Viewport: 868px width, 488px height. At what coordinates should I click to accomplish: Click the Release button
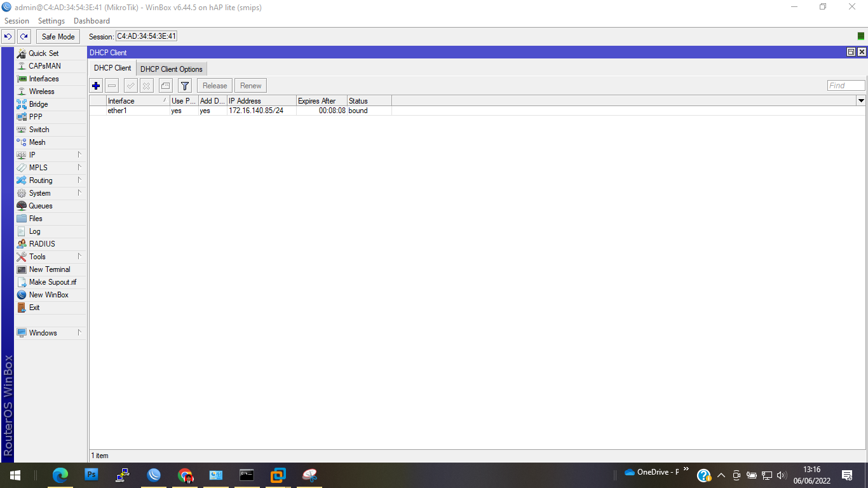(x=215, y=86)
